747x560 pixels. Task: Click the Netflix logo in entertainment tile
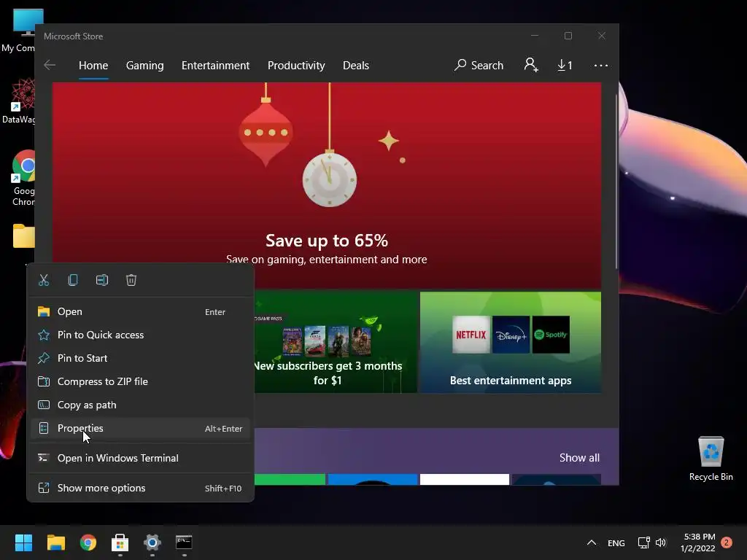(x=471, y=334)
